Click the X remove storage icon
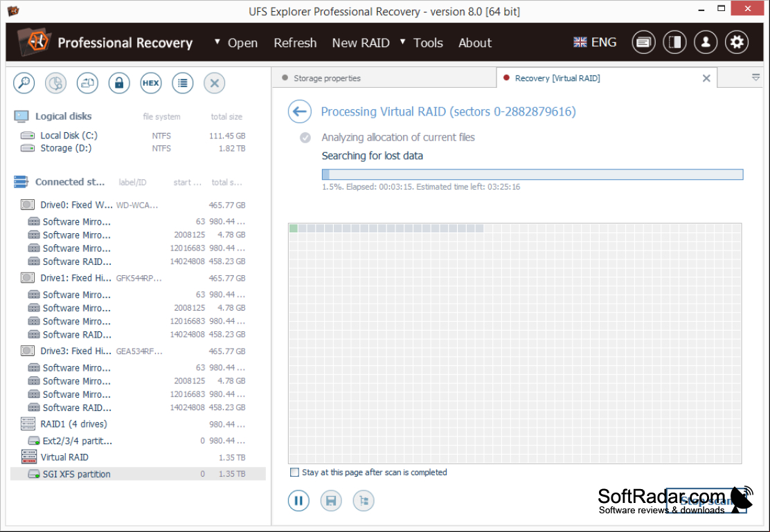770x532 pixels. click(x=214, y=83)
